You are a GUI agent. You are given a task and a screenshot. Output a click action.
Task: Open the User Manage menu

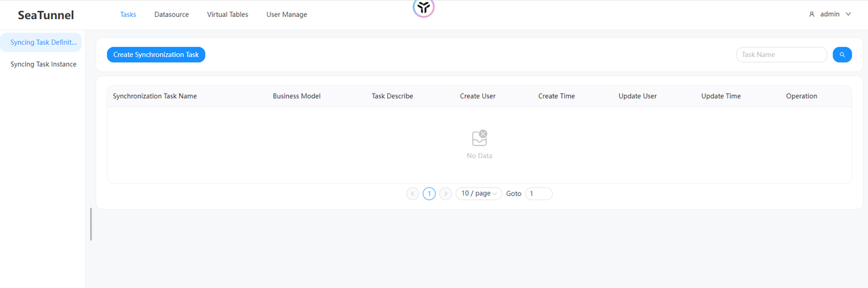(287, 14)
